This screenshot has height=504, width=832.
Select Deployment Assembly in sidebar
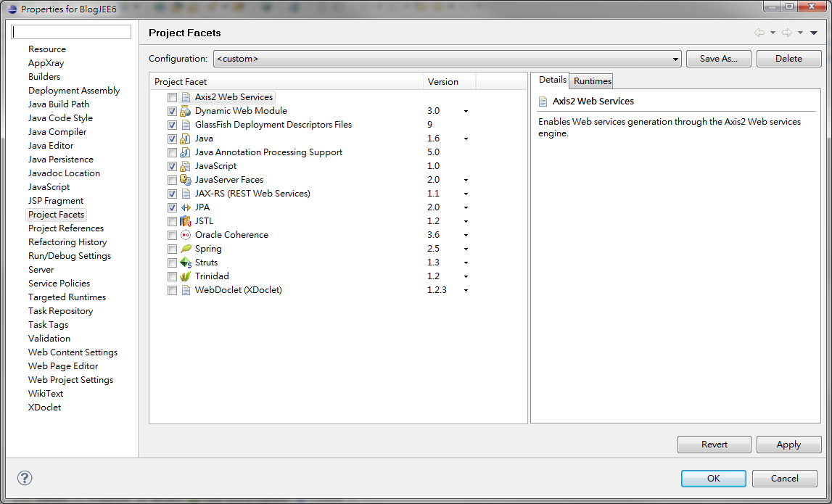(x=74, y=90)
